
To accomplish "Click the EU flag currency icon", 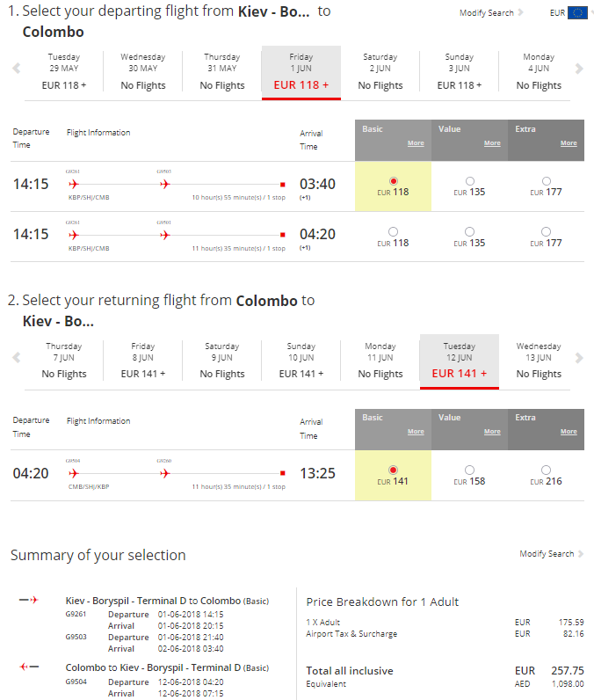I will tap(577, 13).
